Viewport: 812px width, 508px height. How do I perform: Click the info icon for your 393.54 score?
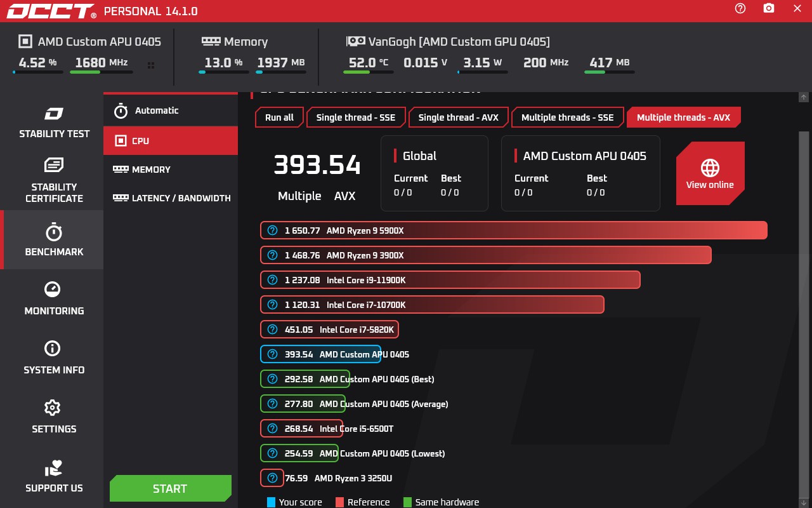(x=273, y=354)
